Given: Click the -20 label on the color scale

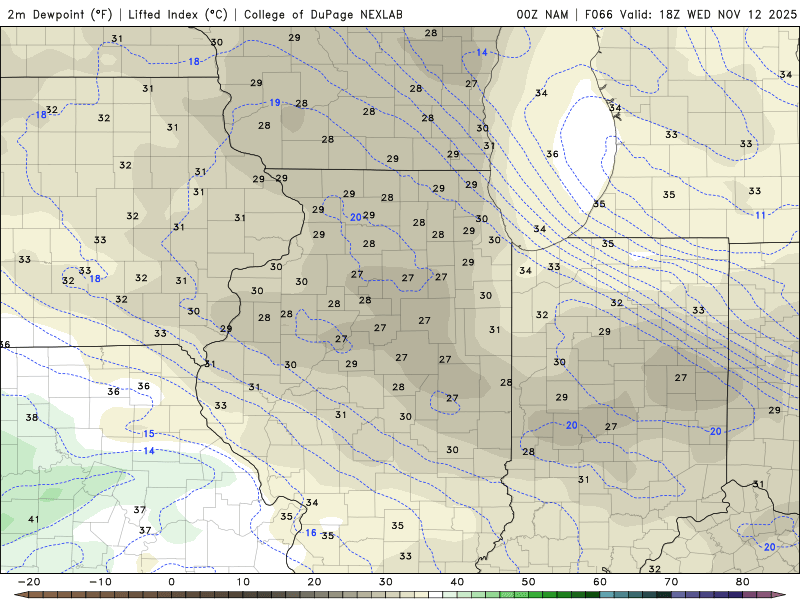Looking at the screenshot, I should tap(29, 582).
